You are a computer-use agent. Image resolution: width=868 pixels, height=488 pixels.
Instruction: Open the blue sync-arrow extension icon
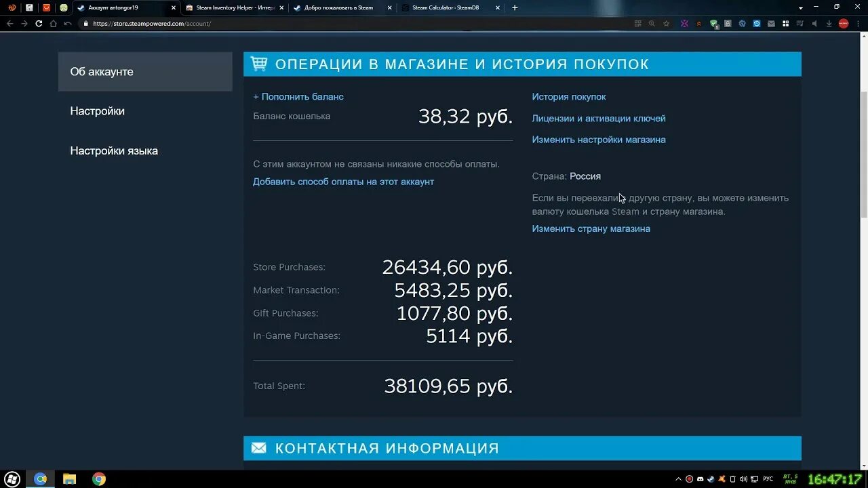pyautogui.click(x=757, y=23)
